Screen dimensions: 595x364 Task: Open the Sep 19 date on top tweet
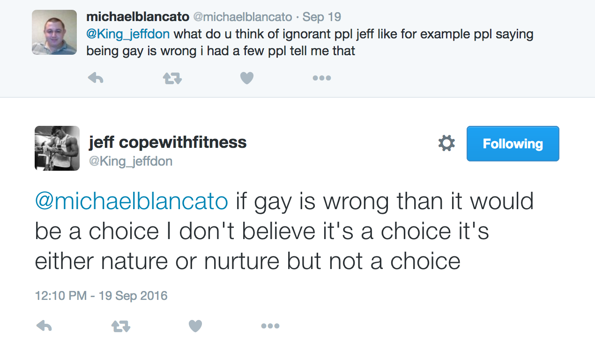tap(322, 17)
